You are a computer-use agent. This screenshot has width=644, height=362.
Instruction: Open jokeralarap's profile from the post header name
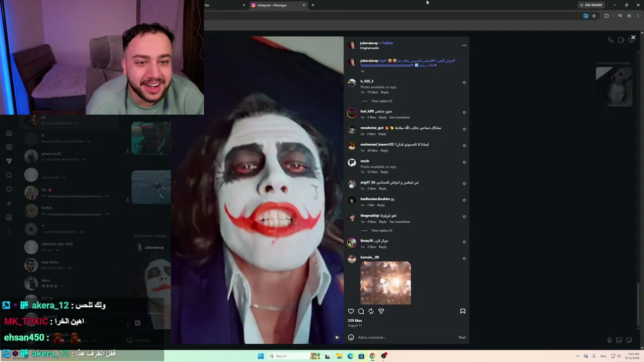point(369,43)
